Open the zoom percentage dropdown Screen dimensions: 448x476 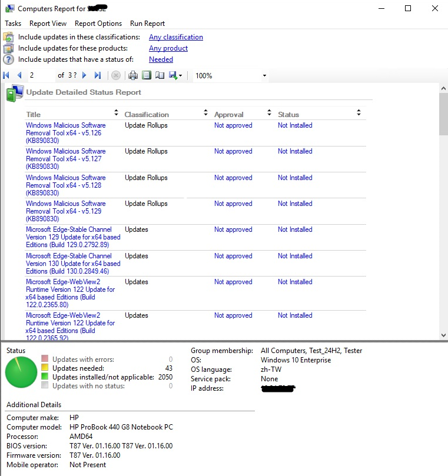click(x=264, y=75)
